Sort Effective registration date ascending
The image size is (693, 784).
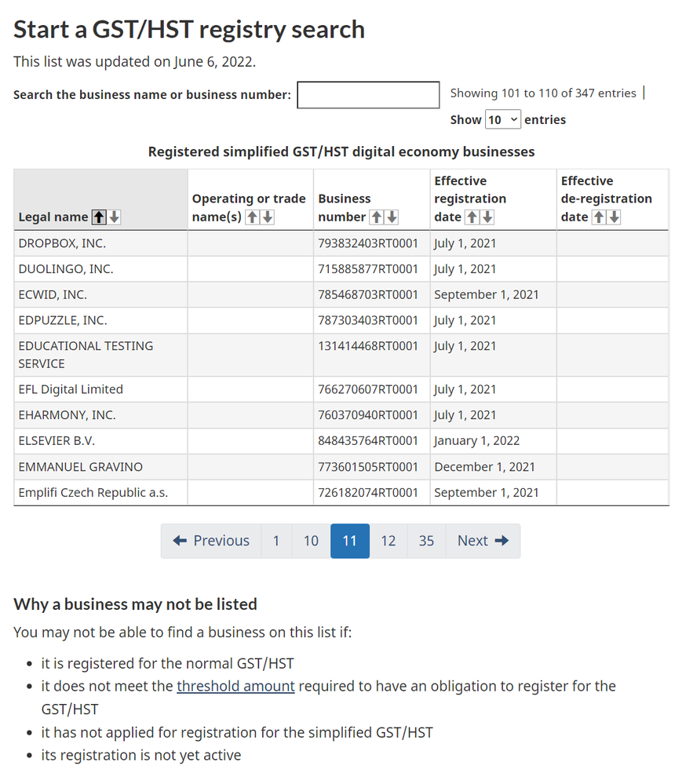472,217
